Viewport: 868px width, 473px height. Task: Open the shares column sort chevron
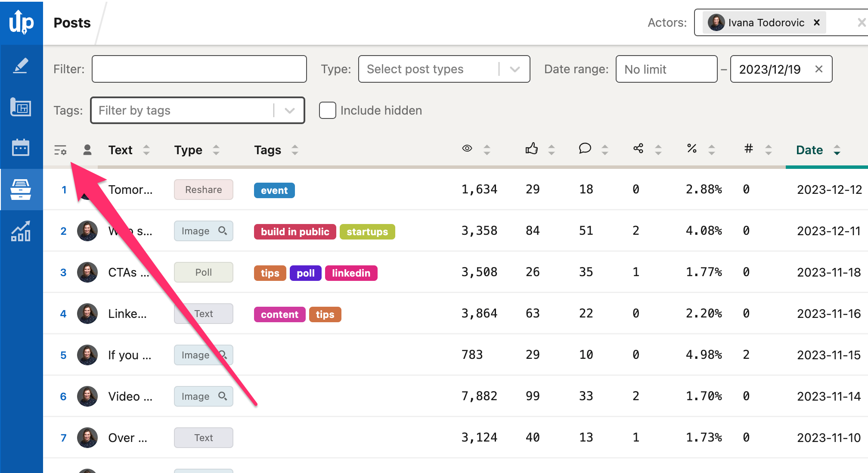(658, 150)
